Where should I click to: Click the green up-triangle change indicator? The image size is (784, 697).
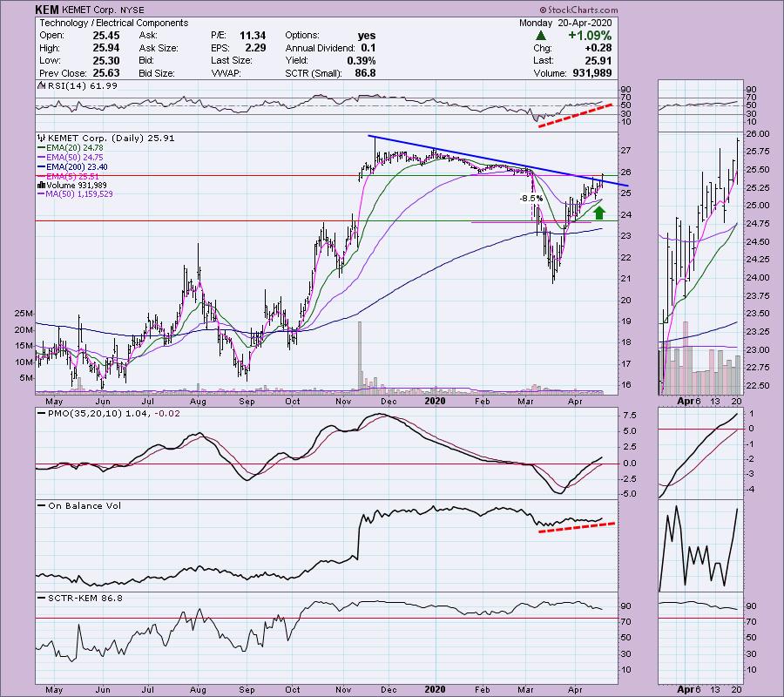click(540, 36)
